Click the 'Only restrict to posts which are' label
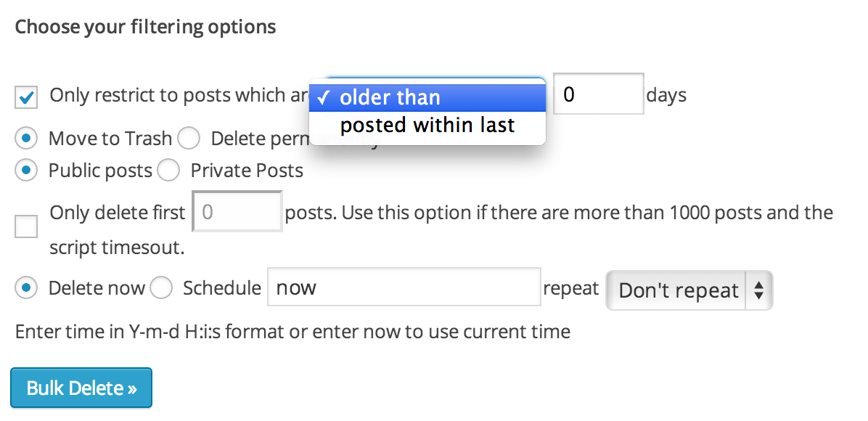Viewport: 868px width, 421px height. 168,95
